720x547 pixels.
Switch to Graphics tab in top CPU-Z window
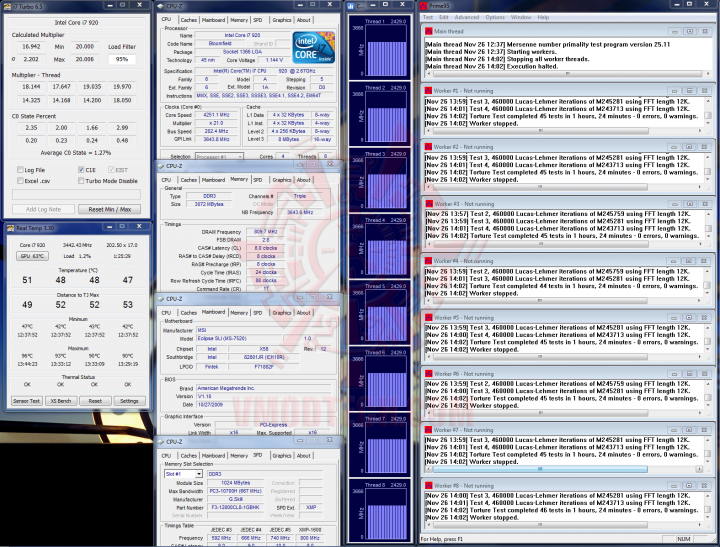coord(281,20)
